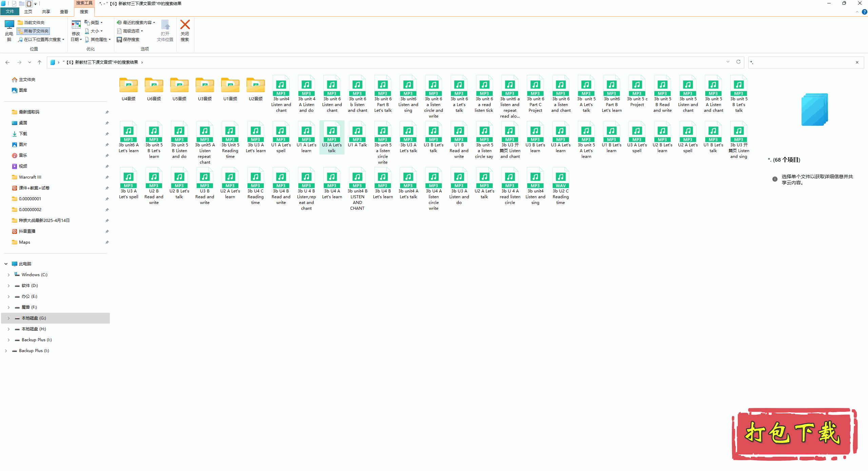Select 本地磁盘 (G:) in tree
This screenshot has height=471, width=868.
pos(56,318)
